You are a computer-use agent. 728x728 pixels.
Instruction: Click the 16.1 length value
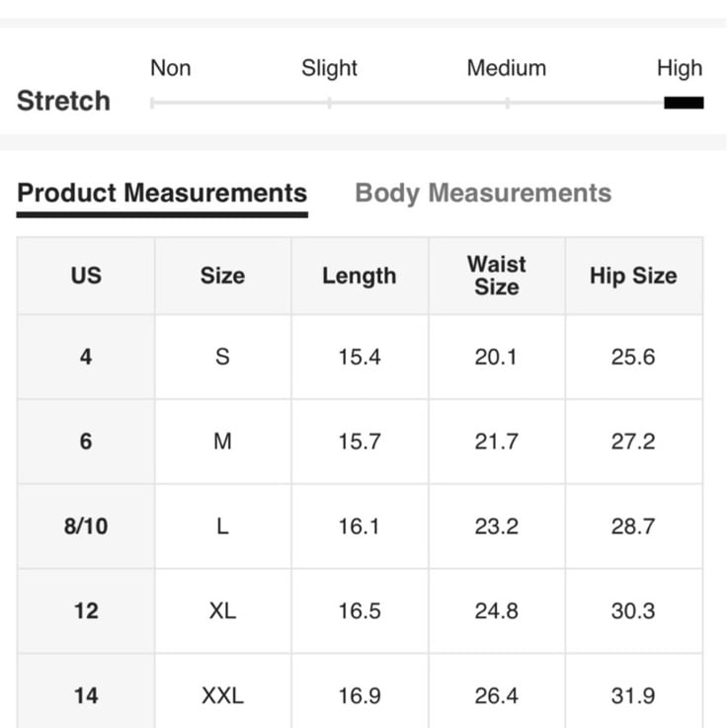pyautogui.click(x=360, y=526)
